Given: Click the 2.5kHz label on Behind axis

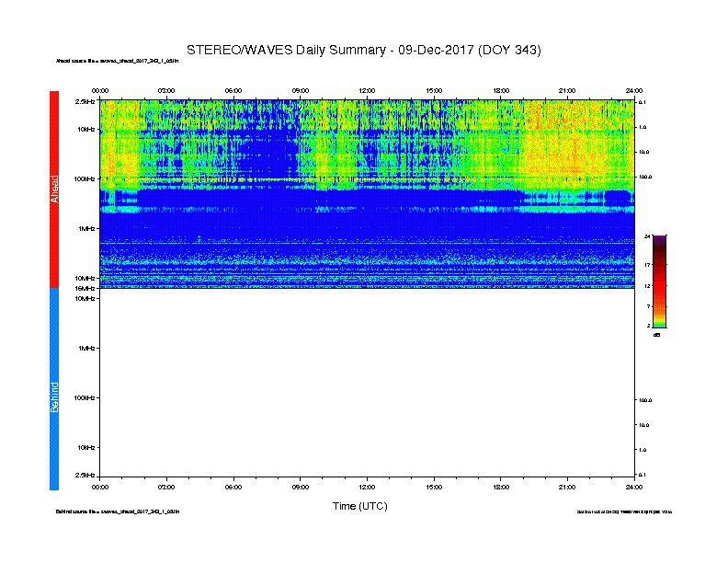Looking at the screenshot, I should [85, 475].
